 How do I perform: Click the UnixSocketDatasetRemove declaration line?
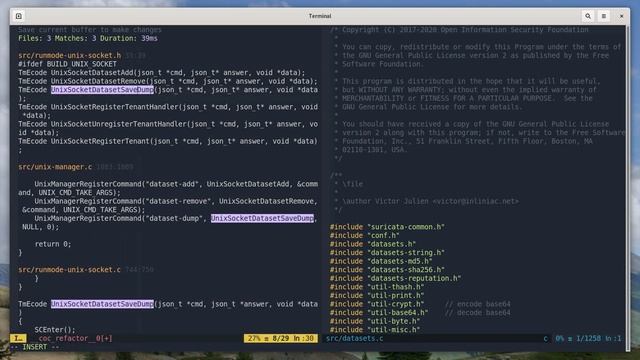pos(168,81)
